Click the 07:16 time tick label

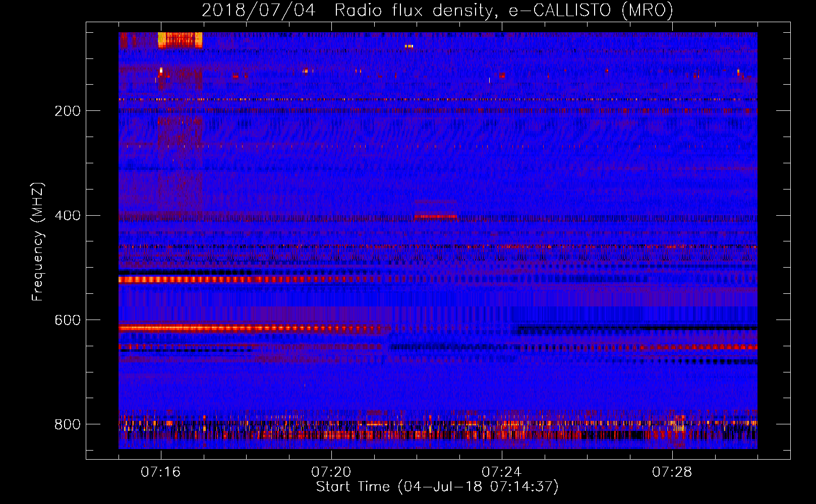click(x=160, y=472)
